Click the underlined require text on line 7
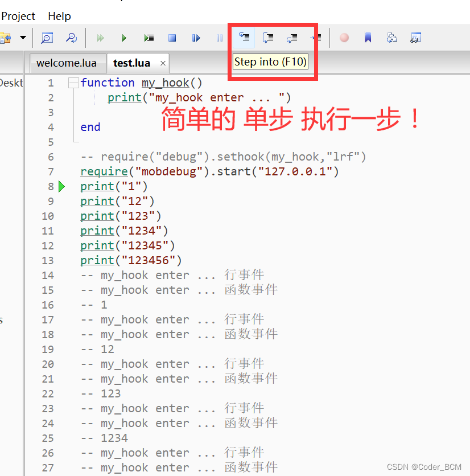 tap(104, 171)
